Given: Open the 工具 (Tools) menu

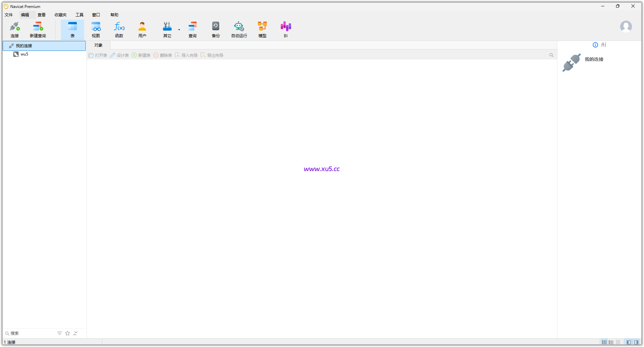Looking at the screenshot, I should click(79, 15).
